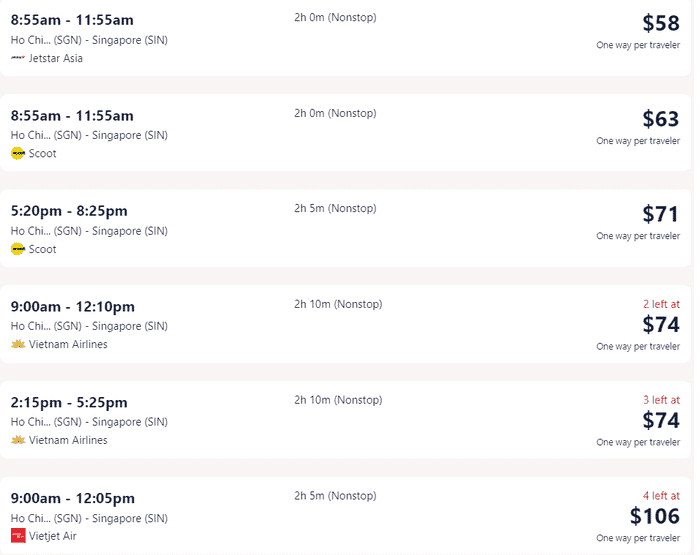The image size is (700, 555).
Task: Select the $63 Scoot flight price
Action: click(661, 119)
